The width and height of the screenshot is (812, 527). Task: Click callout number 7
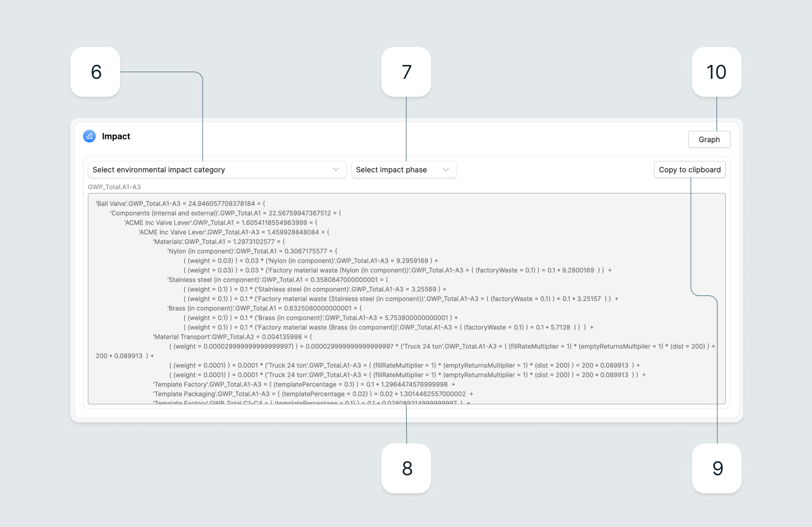click(x=406, y=72)
